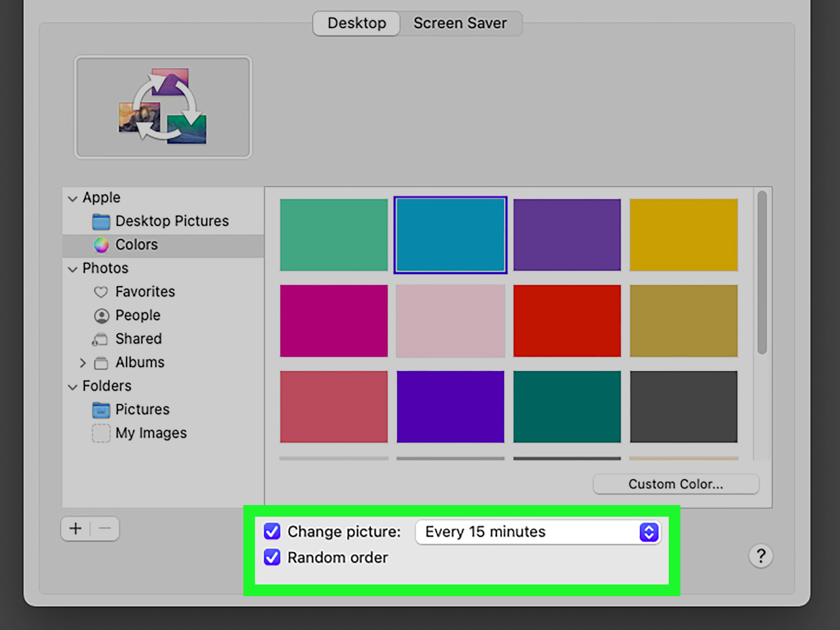Choose the dark teal color swatch
This screenshot has width=840, height=630.
click(x=567, y=407)
